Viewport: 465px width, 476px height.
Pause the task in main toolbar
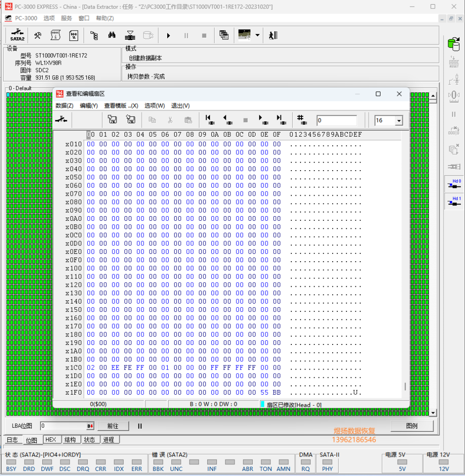(x=186, y=35)
